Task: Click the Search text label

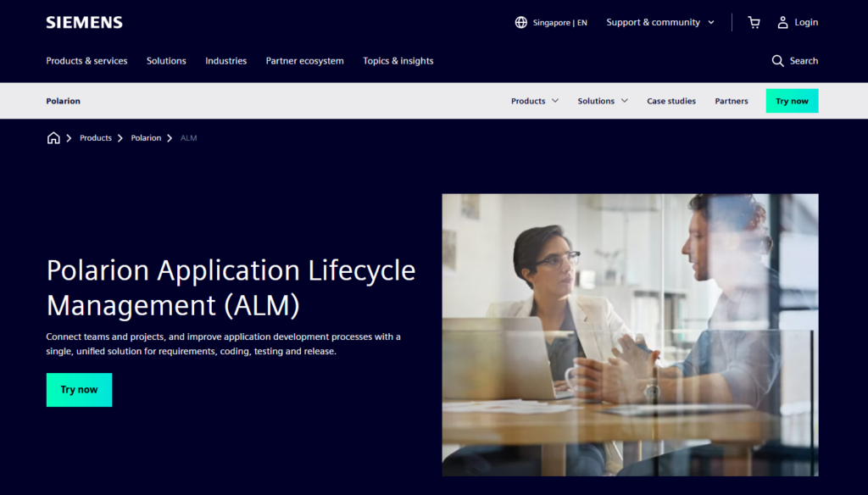Action: pos(804,61)
